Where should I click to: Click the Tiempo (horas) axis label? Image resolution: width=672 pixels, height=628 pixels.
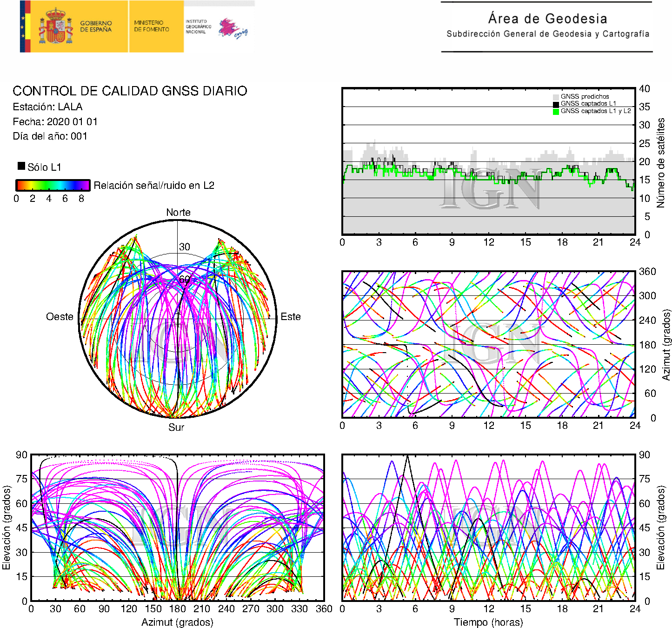point(488,622)
